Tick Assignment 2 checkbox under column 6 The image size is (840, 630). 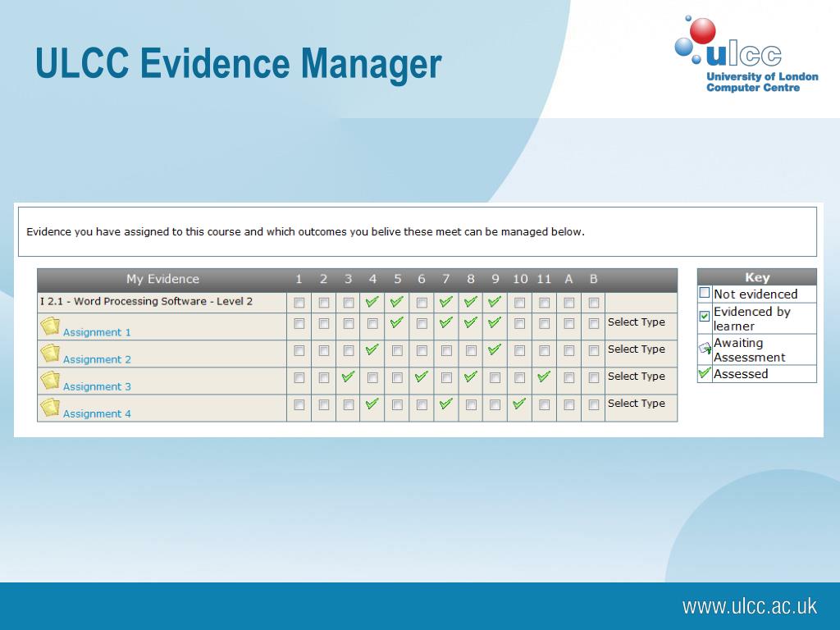(x=422, y=351)
